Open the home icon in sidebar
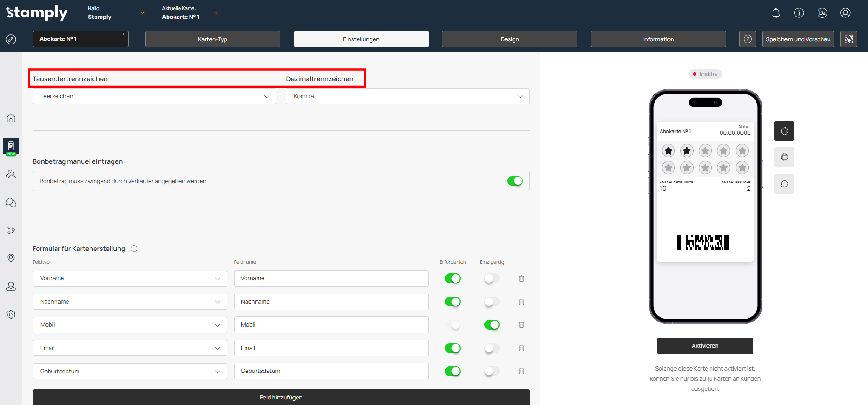 [11, 118]
